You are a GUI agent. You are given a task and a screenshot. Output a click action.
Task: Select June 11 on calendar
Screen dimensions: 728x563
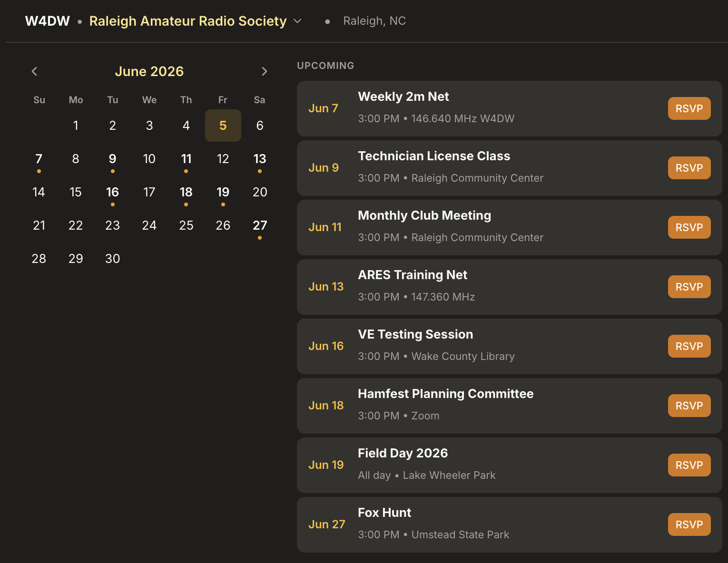point(186,159)
